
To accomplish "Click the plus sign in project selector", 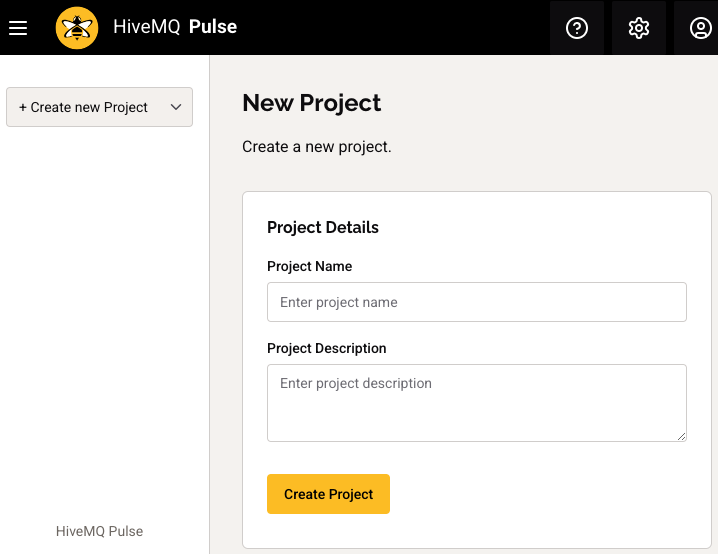I will tap(23, 107).
